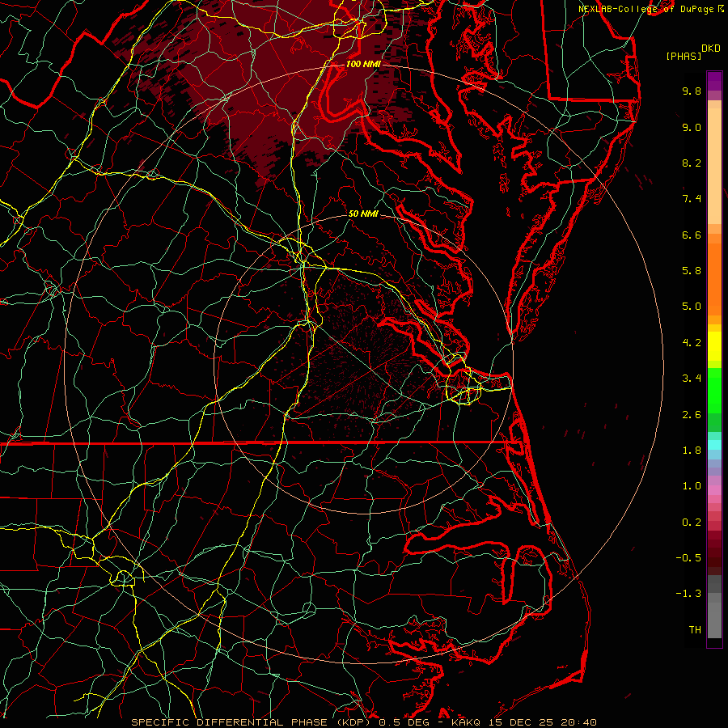Pick the peach swatch beside the 8.2 value

tap(714, 166)
